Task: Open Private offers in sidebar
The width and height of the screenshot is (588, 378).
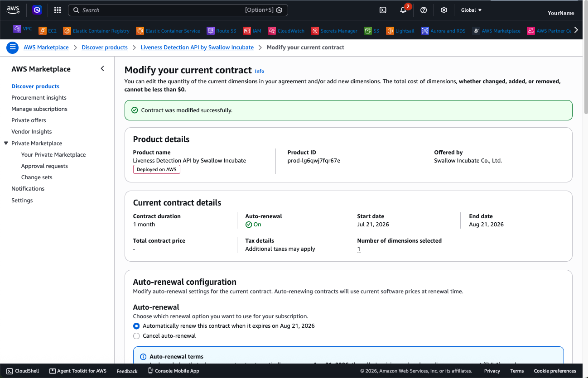Action: pyautogui.click(x=29, y=120)
